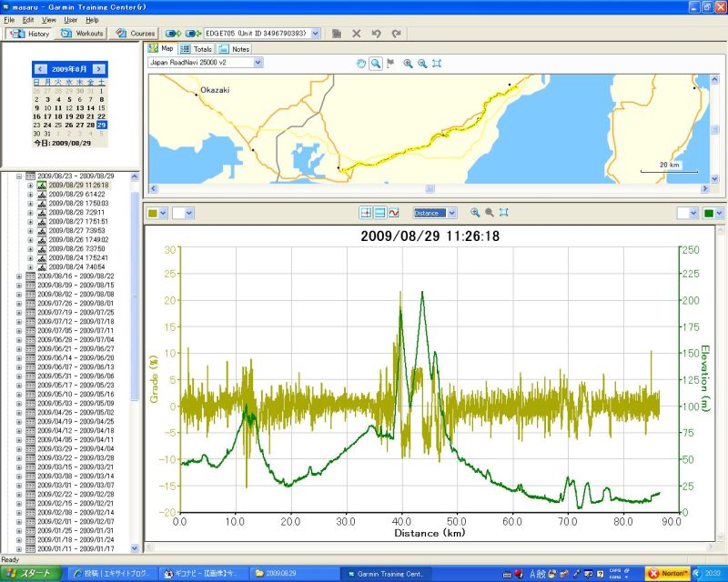Select the Map tab

(161, 48)
